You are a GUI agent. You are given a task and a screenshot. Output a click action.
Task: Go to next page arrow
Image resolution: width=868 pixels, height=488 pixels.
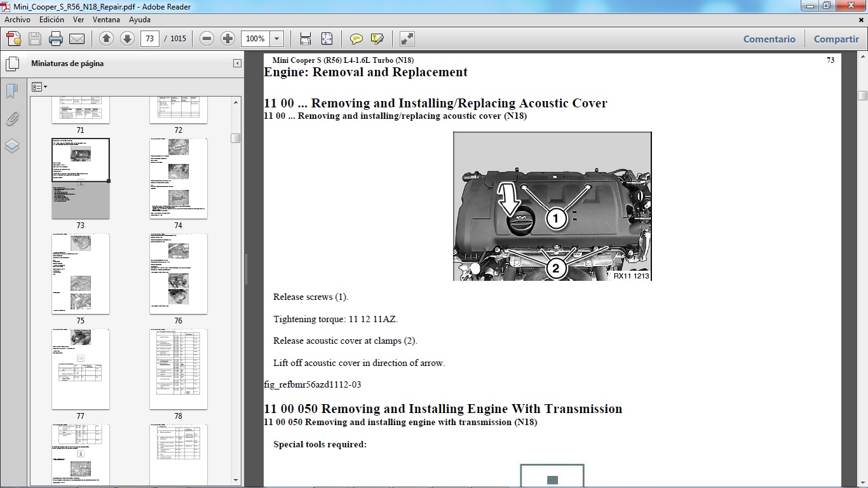tap(127, 39)
